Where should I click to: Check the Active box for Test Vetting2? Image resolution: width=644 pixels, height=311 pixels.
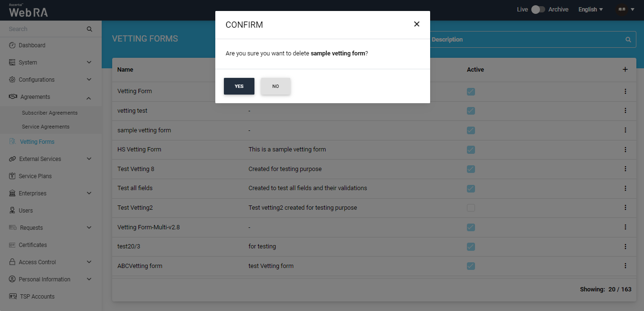click(471, 208)
